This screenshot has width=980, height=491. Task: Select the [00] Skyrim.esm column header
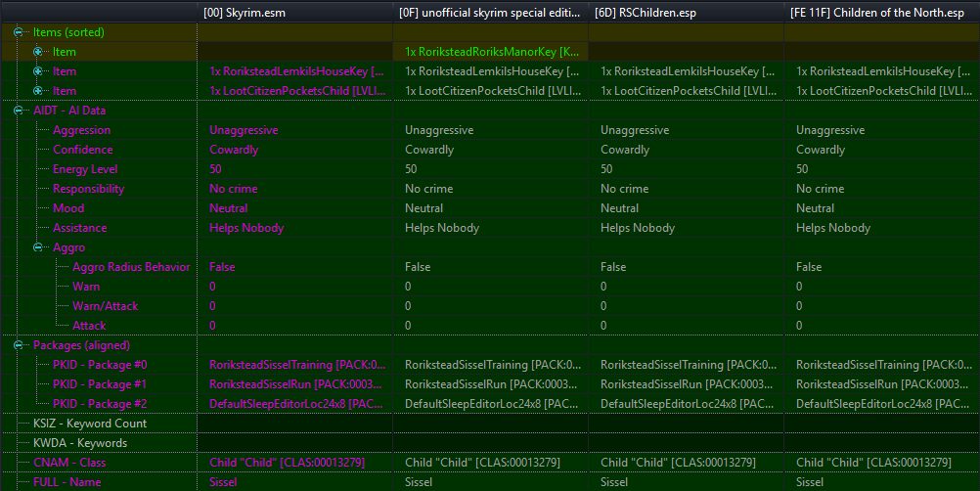click(x=295, y=13)
